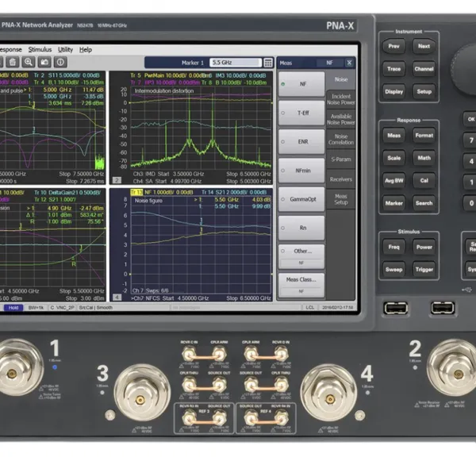Screen dimensions: 476x457
Task: Click the number 4 keypad key
Action: point(470,161)
